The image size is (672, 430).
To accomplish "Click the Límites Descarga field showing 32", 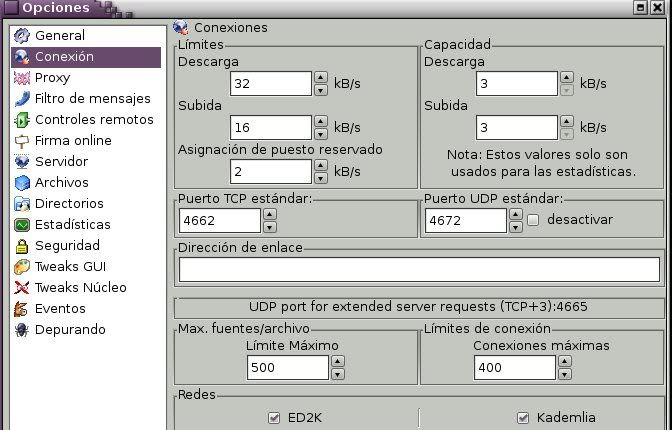I will pos(271,84).
